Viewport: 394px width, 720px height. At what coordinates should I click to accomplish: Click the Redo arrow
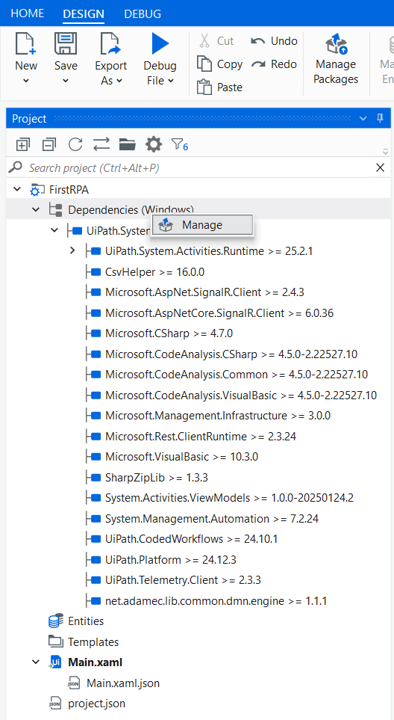pos(259,64)
